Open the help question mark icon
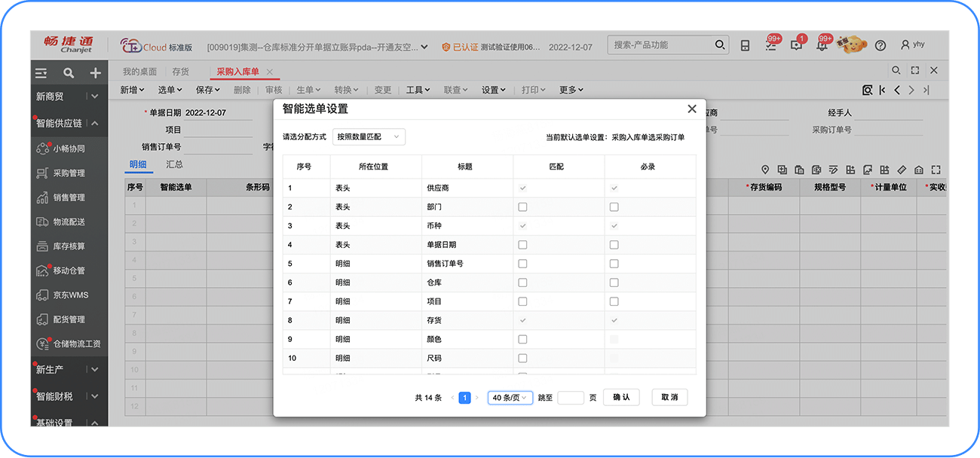Viewport: 980px width, 458px height. pyautogui.click(x=880, y=45)
